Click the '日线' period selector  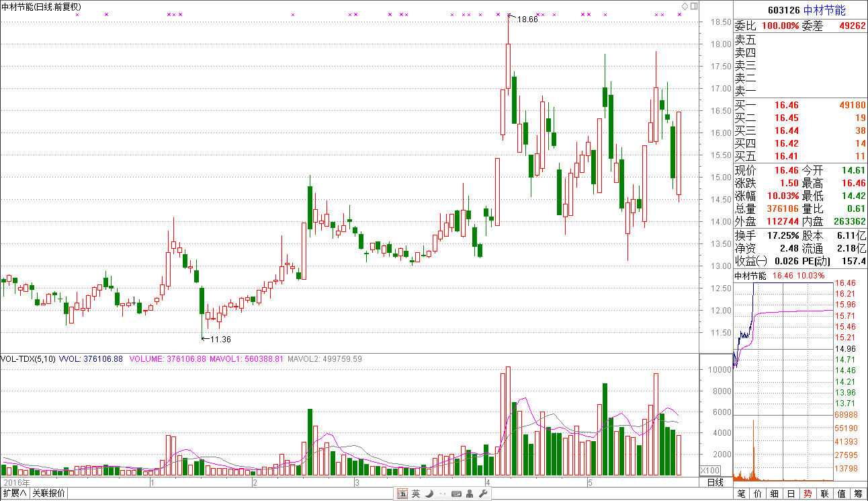tap(715, 482)
